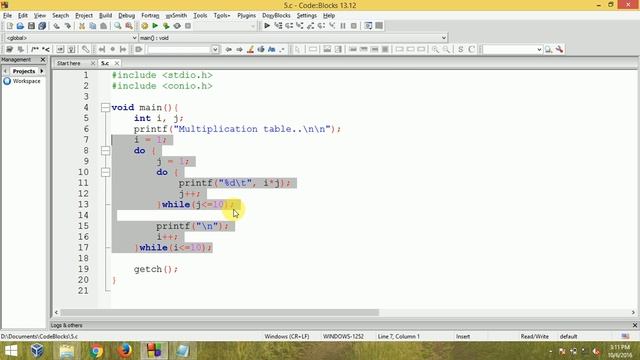Close the Logs & others panel
The height and width of the screenshot is (360, 640).
635,325
